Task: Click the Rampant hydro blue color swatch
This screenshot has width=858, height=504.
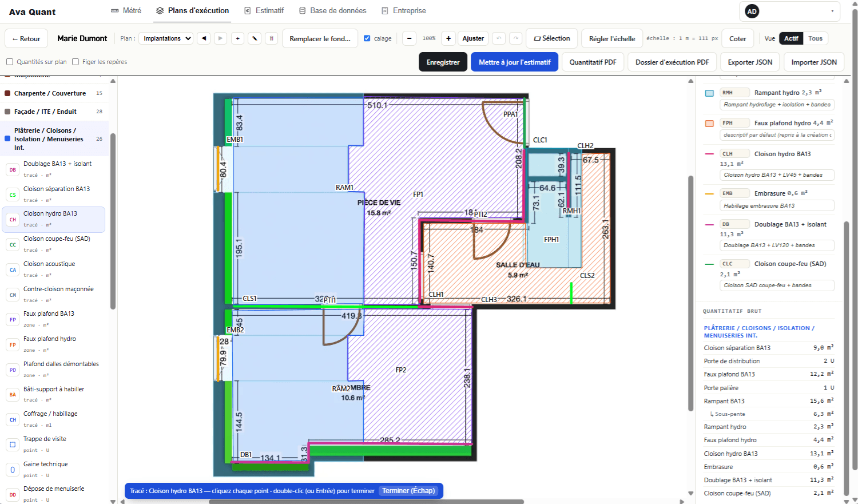Action: point(709,93)
